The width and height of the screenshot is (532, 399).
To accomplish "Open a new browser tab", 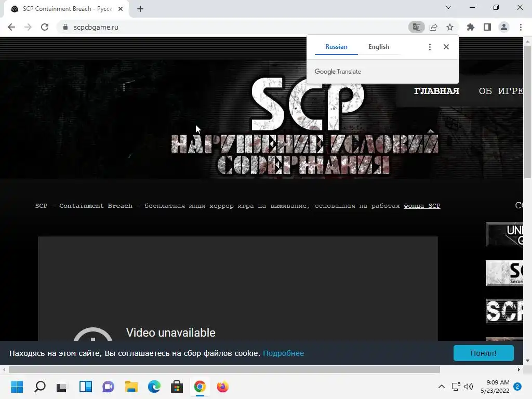I will [140, 9].
